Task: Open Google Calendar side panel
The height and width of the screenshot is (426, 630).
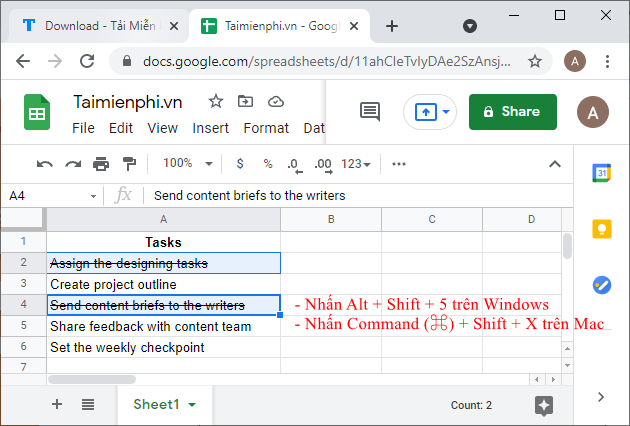Action: point(601,173)
